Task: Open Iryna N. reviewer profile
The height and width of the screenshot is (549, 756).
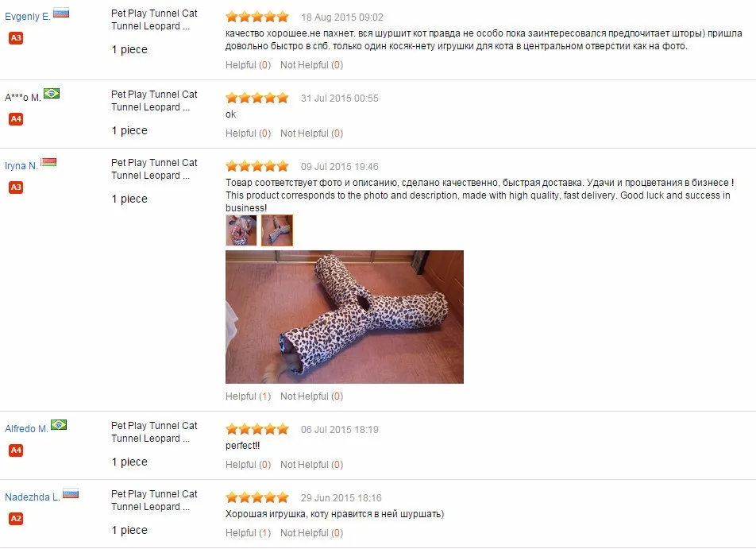Action: point(21,166)
